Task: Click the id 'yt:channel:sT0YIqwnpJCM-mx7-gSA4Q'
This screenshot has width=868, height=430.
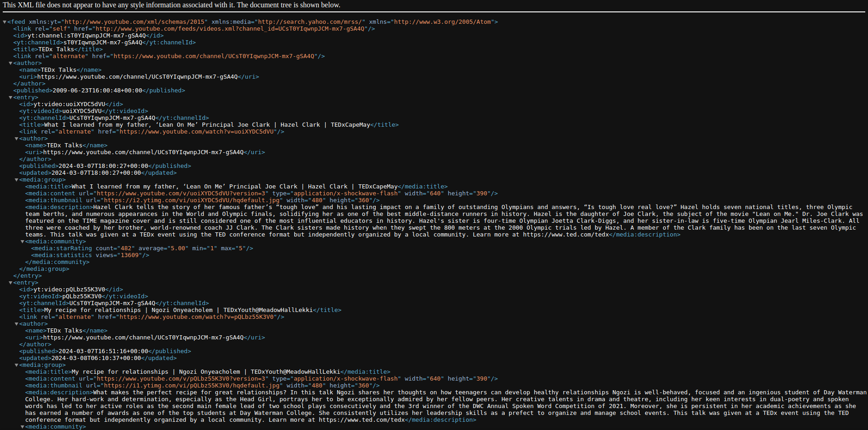Action: click(x=86, y=36)
